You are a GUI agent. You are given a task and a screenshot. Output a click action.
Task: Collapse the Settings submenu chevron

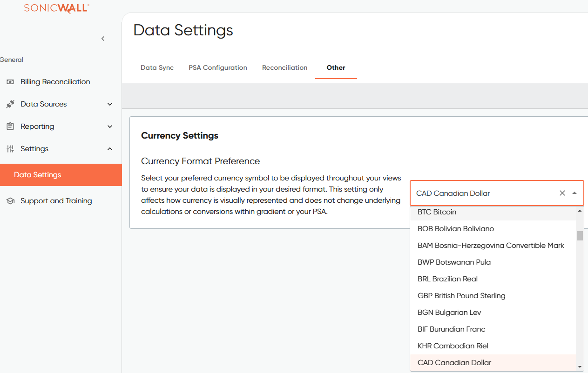[x=110, y=149]
